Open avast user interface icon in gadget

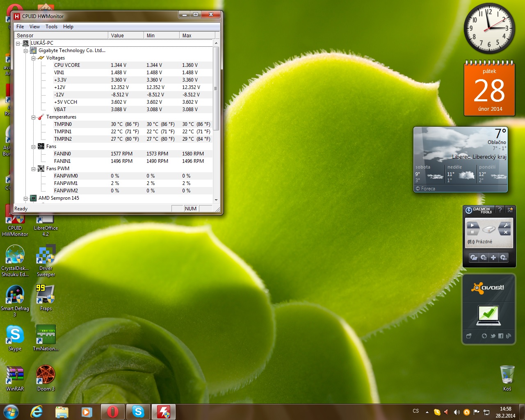point(469,336)
